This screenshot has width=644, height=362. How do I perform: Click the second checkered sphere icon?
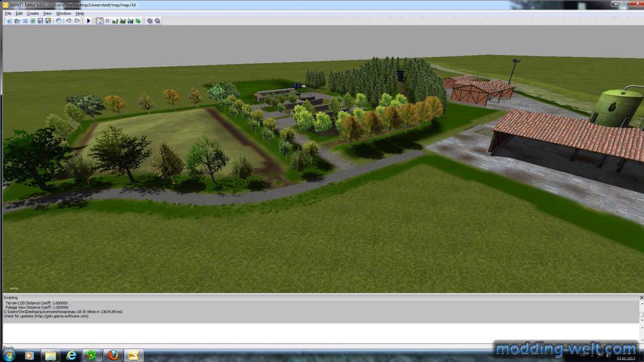158,21
